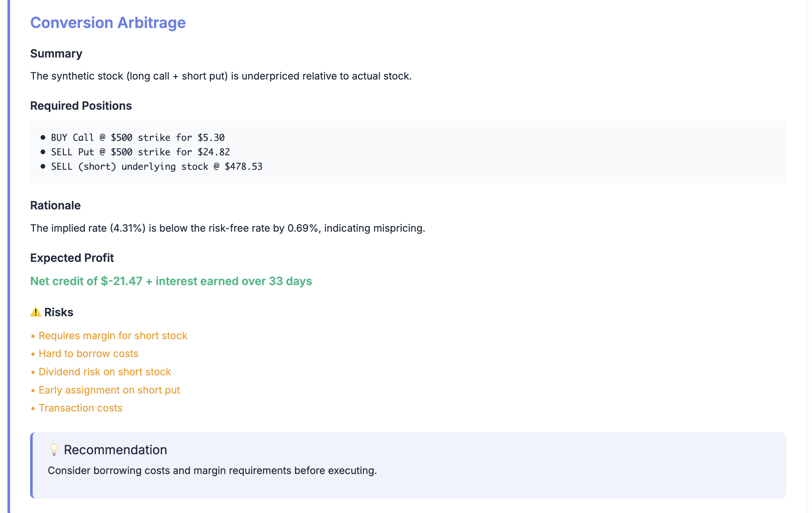Click the green net credit profit text

171,280
